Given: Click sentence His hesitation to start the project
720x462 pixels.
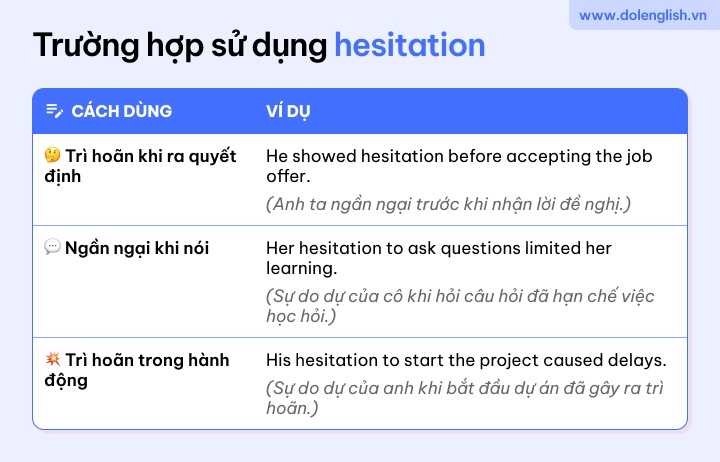Looking at the screenshot, I should pyautogui.click(x=466, y=360).
